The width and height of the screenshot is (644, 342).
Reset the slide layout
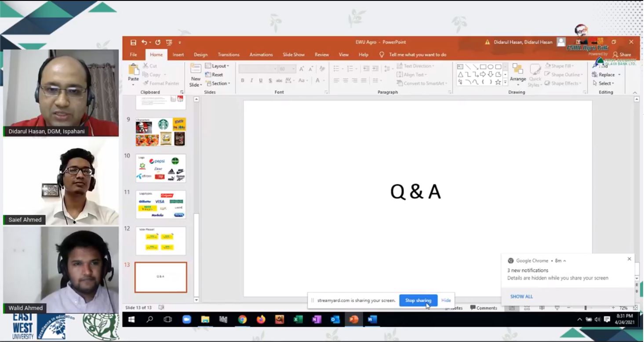pyautogui.click(x=214, y=75)
